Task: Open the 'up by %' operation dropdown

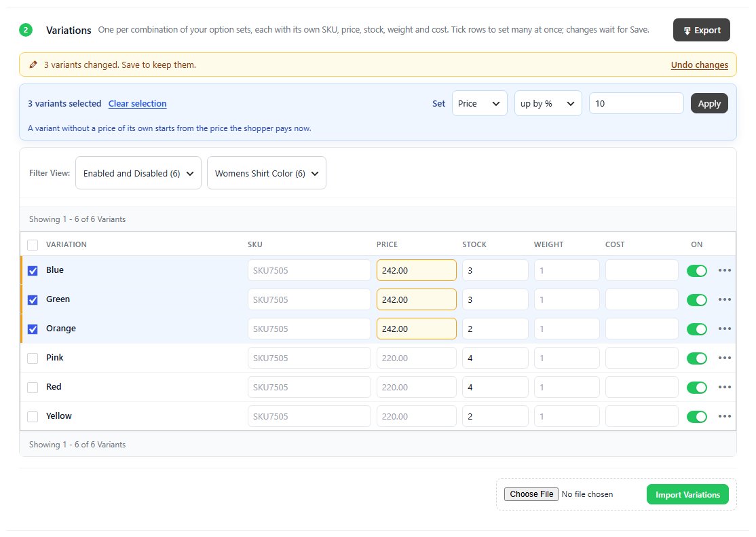Action: coord(548,103)
